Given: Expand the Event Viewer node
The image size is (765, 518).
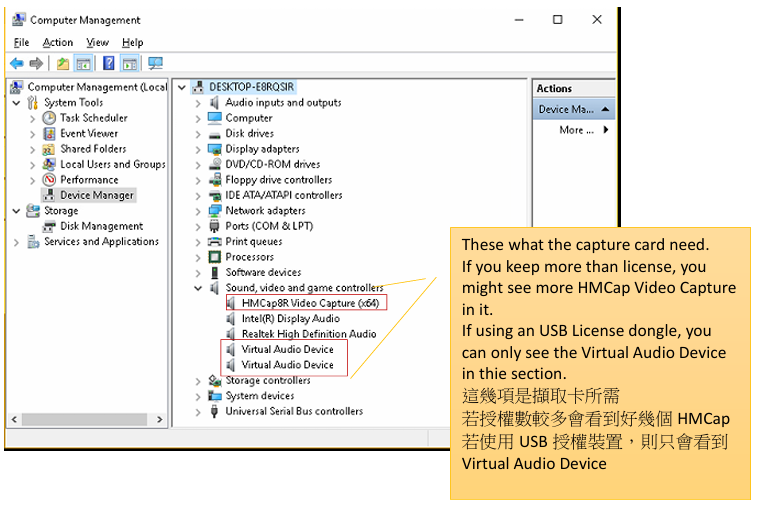Looking at the screenshot, I should pos(32,134).
